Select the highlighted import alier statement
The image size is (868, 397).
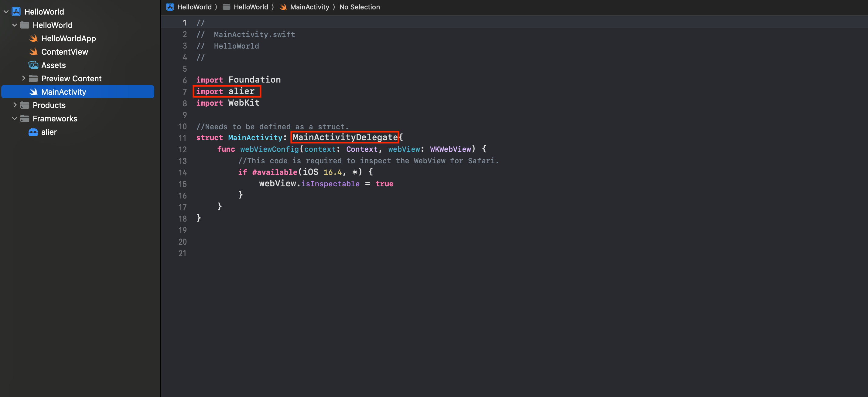coord(227,91)
